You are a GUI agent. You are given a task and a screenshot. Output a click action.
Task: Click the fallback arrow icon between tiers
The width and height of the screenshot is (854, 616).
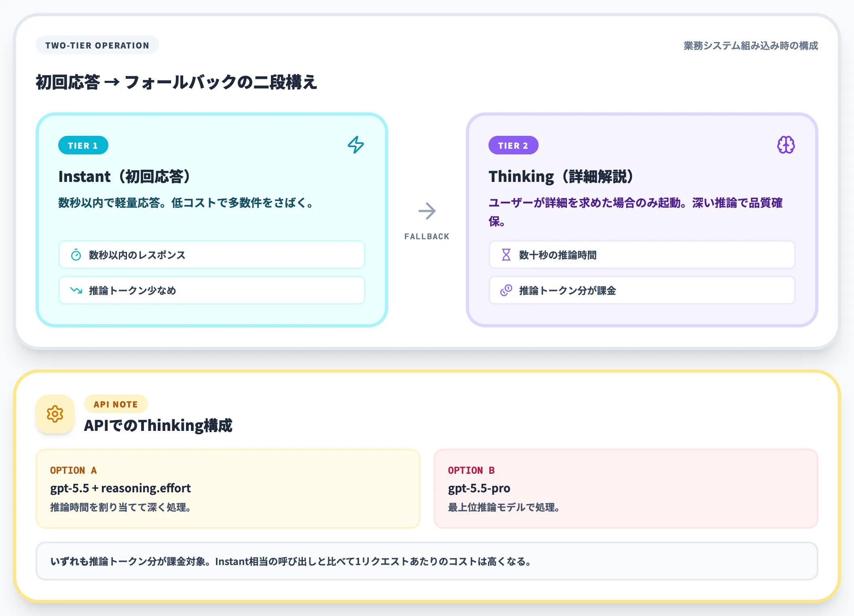click(427, 211)
